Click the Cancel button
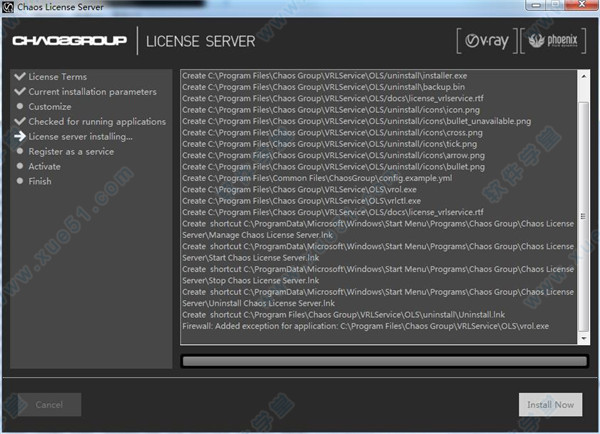The height and width of the screenshot is (434, 600). 49,405
